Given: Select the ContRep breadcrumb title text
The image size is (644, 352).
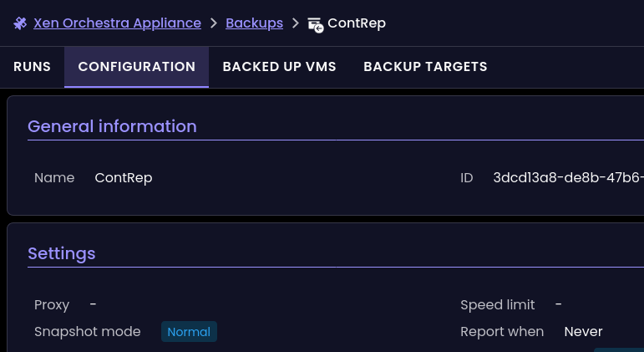Looking at the screenshot, I should [x=357, y=23].
